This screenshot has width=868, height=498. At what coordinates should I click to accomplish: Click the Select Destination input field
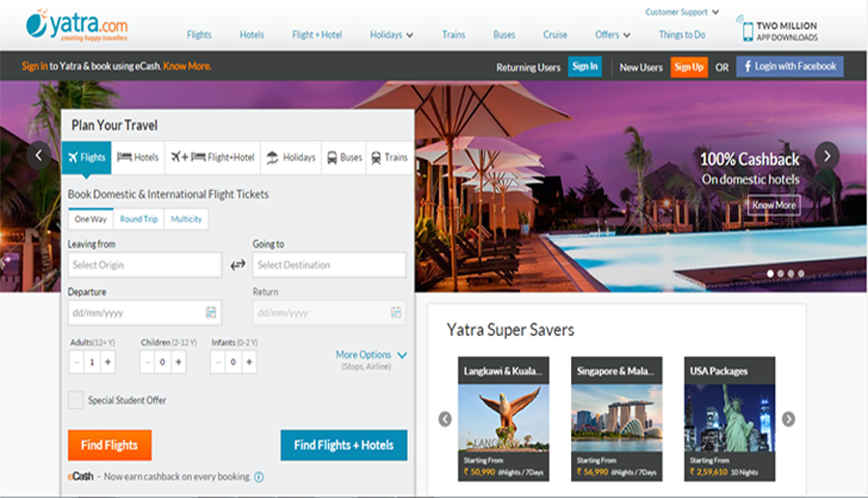pyautogui.click(x=330, y=264)
